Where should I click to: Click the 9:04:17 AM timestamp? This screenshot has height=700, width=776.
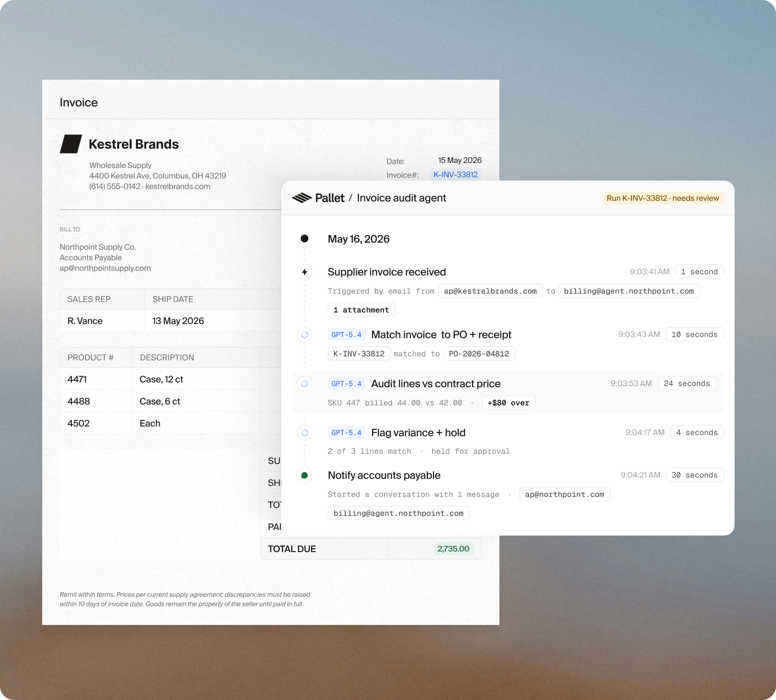pos(645,432)
